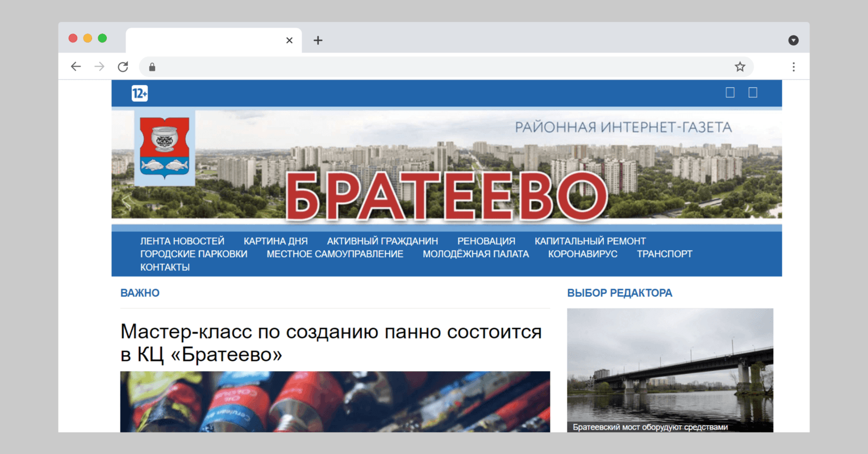Screen dimensions: 868x454
Task: Open the КОРОНАВИРУС section
Action: [x=583, y=254]
